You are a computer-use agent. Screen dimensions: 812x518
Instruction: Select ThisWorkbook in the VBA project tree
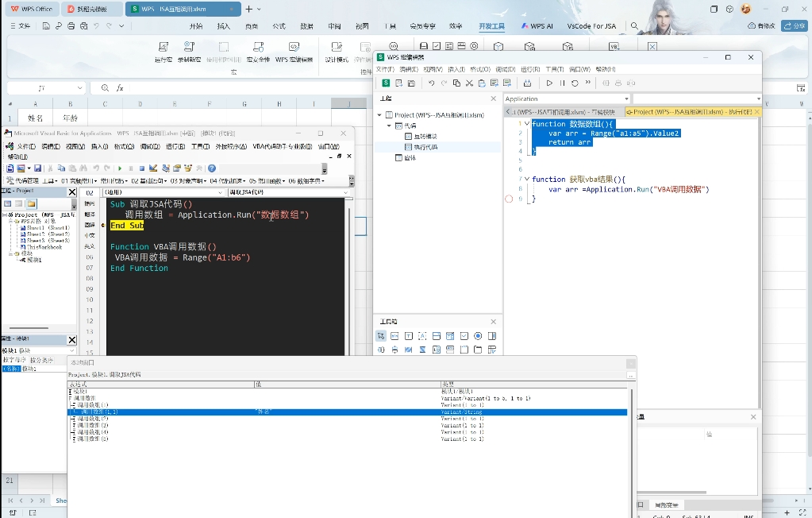[44, 247]
